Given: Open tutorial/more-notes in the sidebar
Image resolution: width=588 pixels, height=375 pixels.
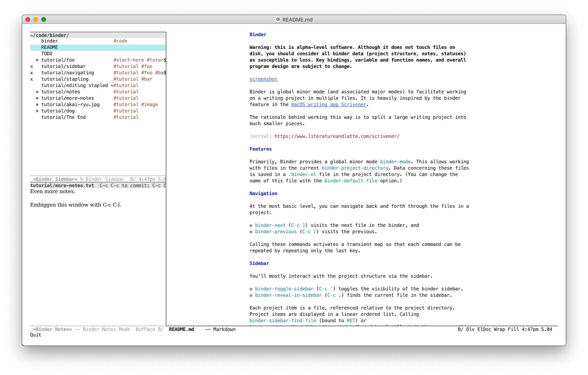Looking at the screenshot, I should pos(68,98).
